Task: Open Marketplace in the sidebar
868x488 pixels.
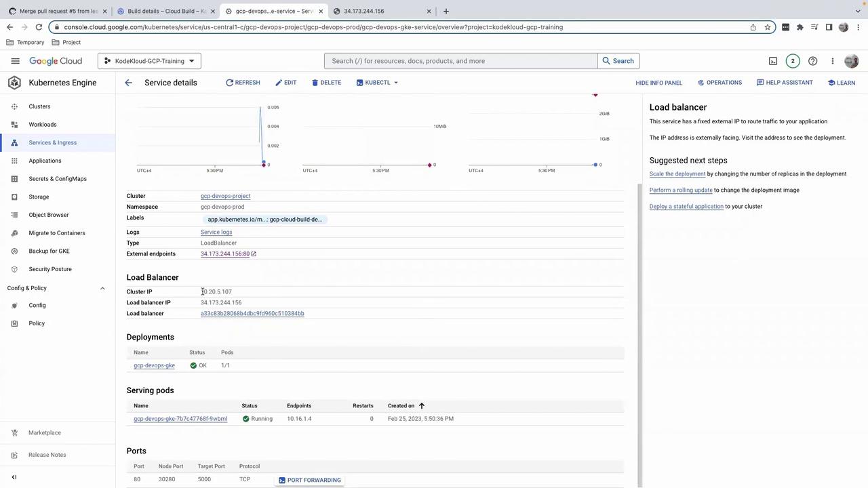Action: (45, 433)
